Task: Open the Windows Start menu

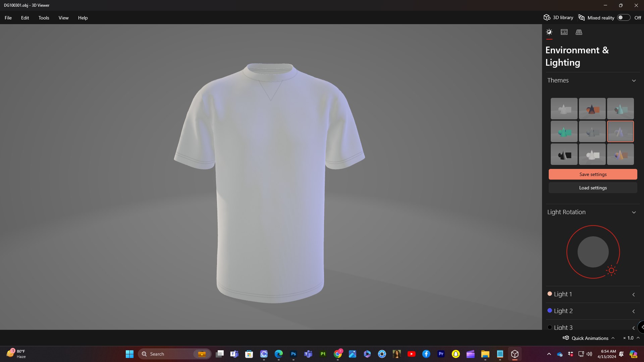Action: [x=129, y=354]
